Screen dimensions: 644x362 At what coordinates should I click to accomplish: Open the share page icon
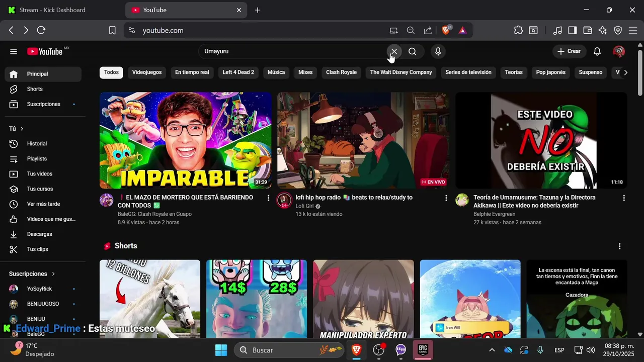coord(428,30)
